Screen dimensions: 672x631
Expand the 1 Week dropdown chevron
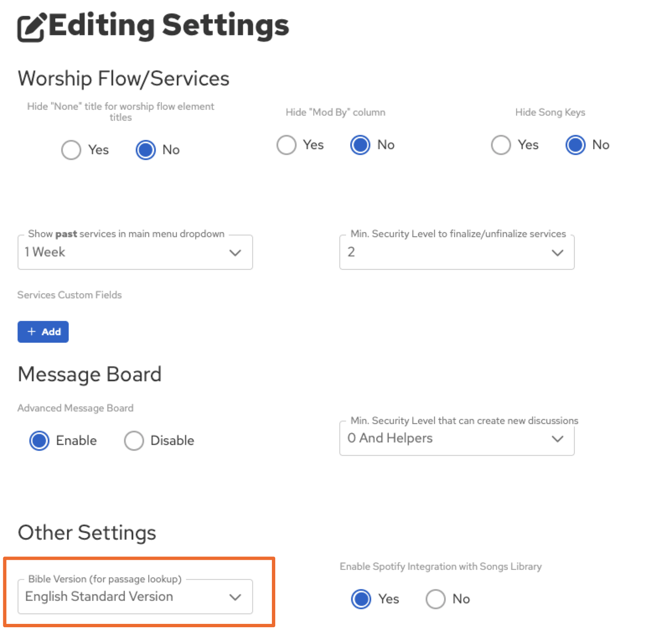click(235, 253)
